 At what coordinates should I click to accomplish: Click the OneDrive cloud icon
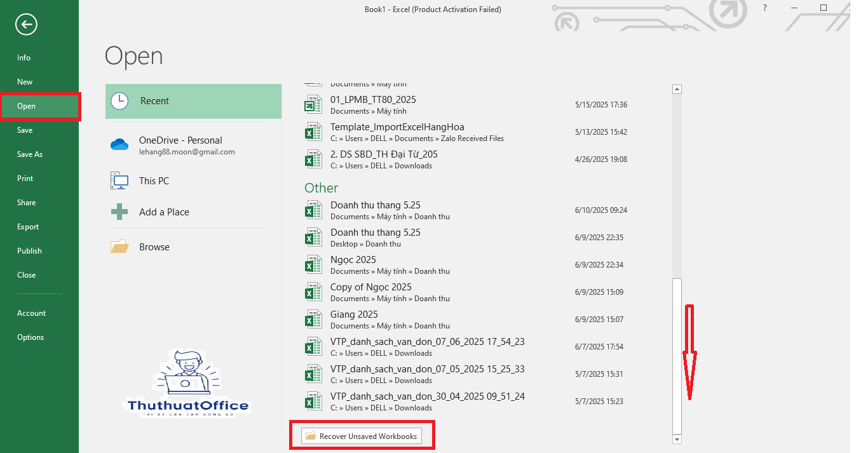[119, 145]
